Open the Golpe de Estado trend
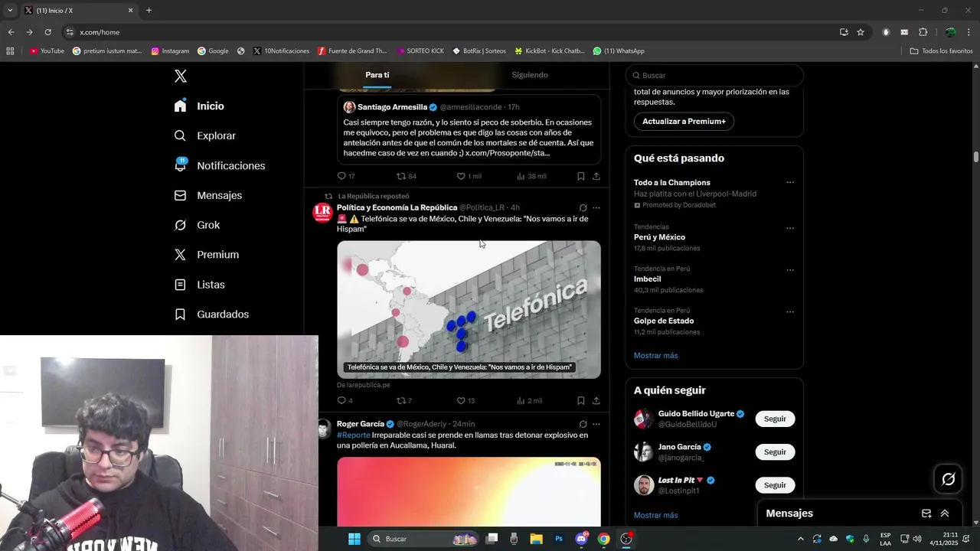The image size is (980, 551). coord(664,321)
